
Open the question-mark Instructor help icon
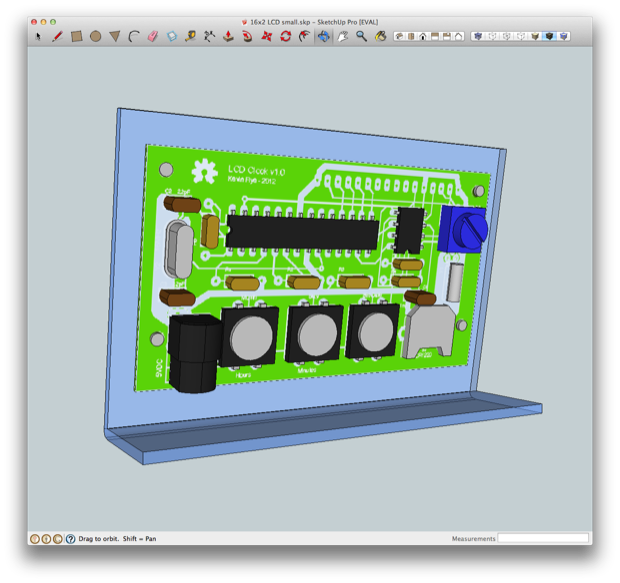70,539
